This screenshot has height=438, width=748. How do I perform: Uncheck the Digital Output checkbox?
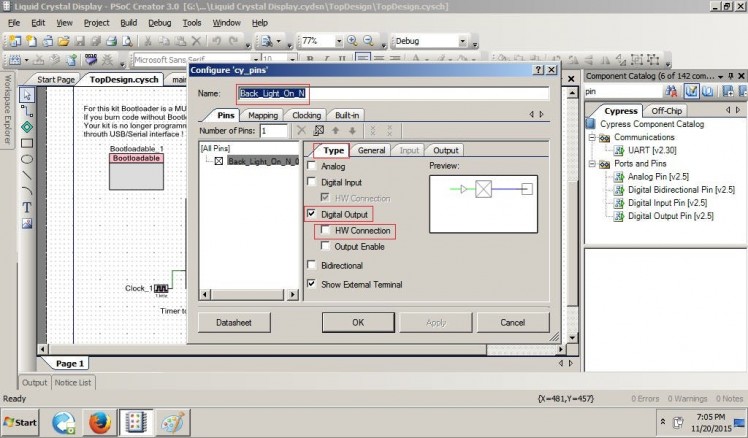pos(312,214)
